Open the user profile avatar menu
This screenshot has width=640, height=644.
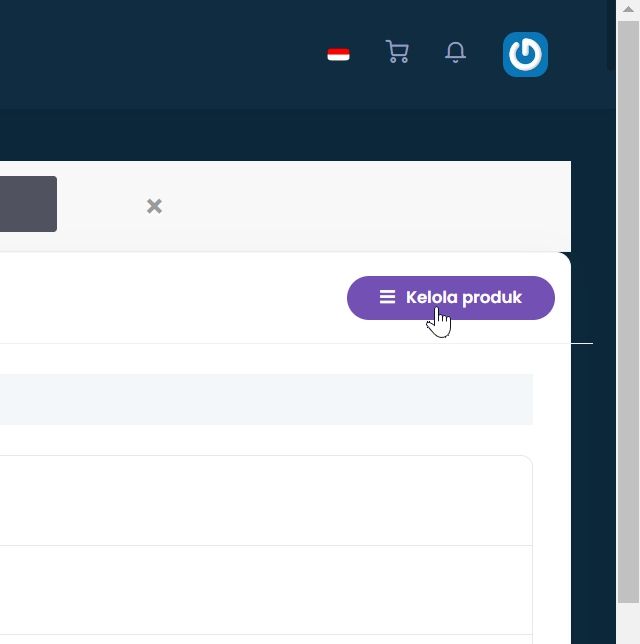pos(525,55)
